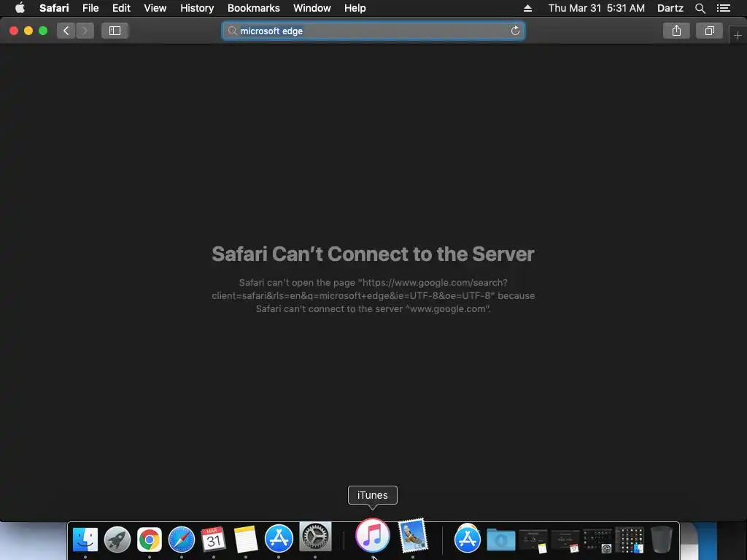
Task: Minimize Safari with the yellow button
Action: tap(28, 31)
